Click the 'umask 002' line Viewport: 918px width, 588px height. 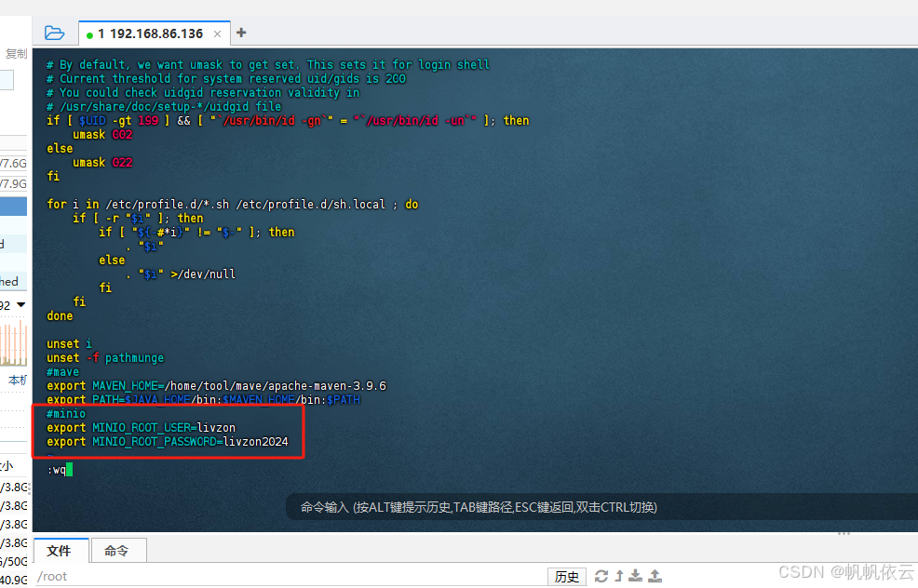[x=102, y=135]
